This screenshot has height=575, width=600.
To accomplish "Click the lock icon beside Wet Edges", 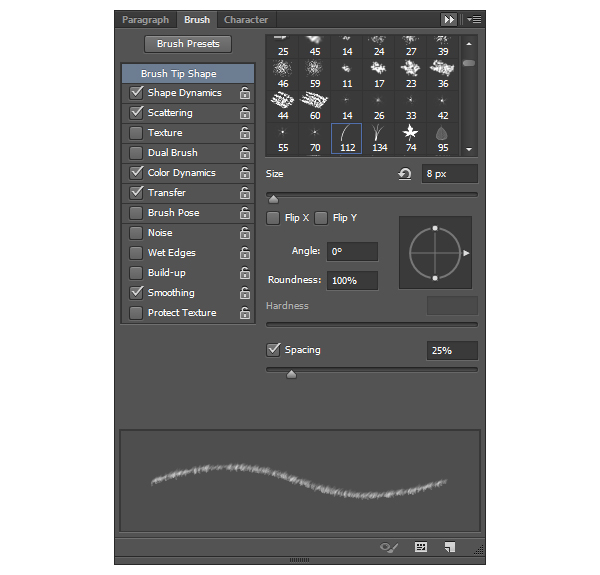I will (x=245, y=253).
